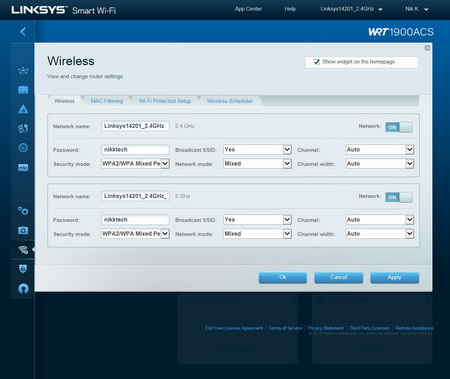This screenshot has width=450, height=379.
Task: Open the Remote Assistance link
Action: [414, 328]
